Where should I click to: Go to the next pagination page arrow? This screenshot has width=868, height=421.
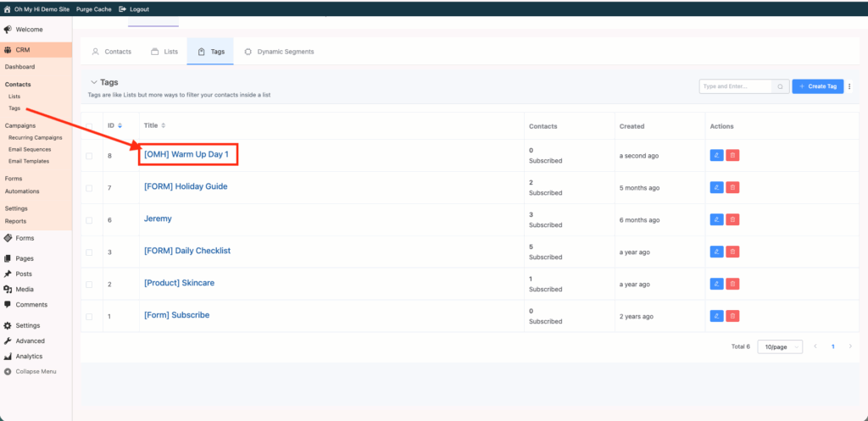point(850,347)
